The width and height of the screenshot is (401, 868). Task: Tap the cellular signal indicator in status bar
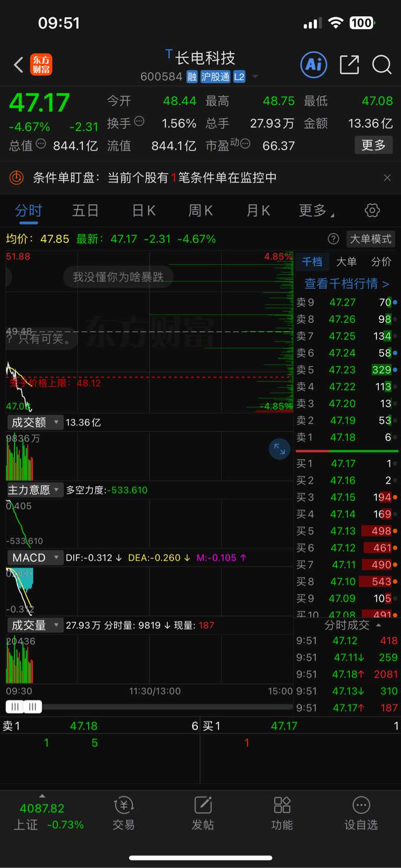pos(312,24)
